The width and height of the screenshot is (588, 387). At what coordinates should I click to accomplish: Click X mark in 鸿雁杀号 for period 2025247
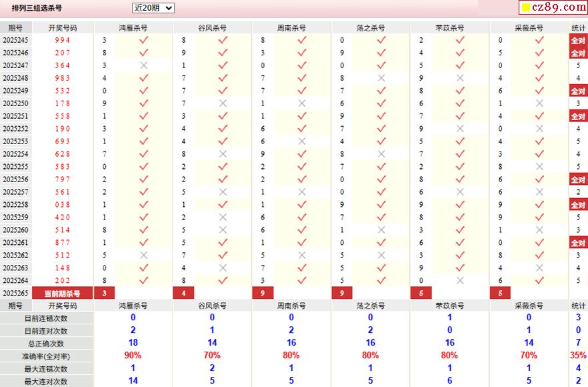pyautogui.click(x=143, y=65)
